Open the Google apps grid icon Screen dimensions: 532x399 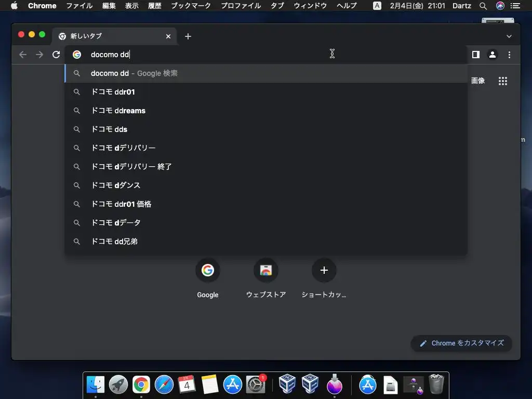(502, 81)
